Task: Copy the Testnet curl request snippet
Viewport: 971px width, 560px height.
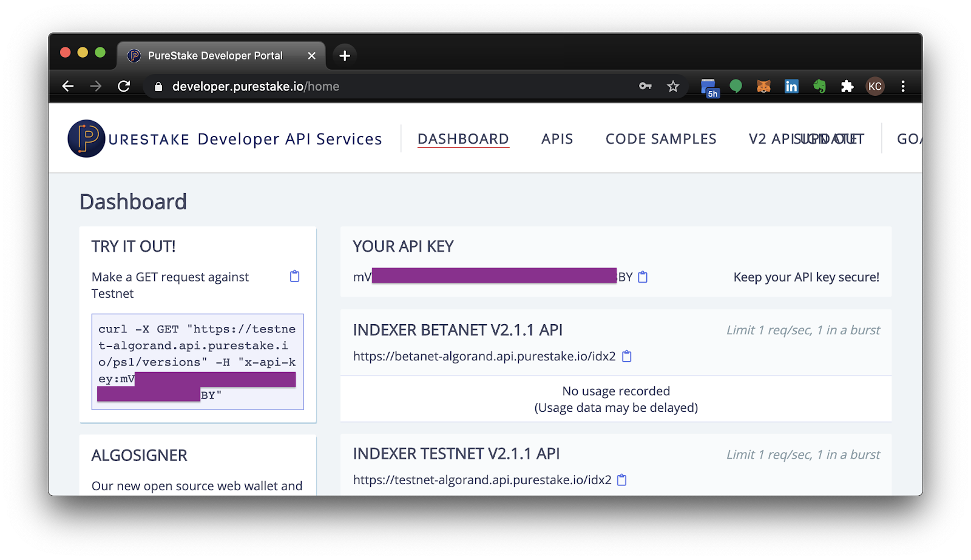Action: (x=295, y=276)
